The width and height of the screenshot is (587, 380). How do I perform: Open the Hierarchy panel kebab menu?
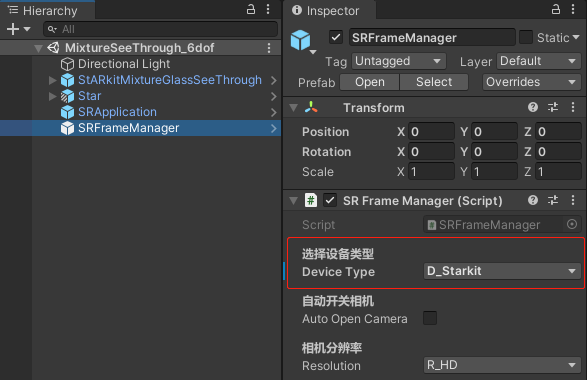pyautogui.click(x=268, y=9)
